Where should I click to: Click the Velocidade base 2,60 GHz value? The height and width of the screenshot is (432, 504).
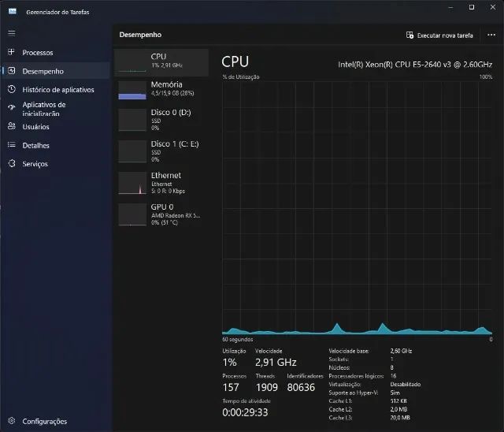pos(401,351)
